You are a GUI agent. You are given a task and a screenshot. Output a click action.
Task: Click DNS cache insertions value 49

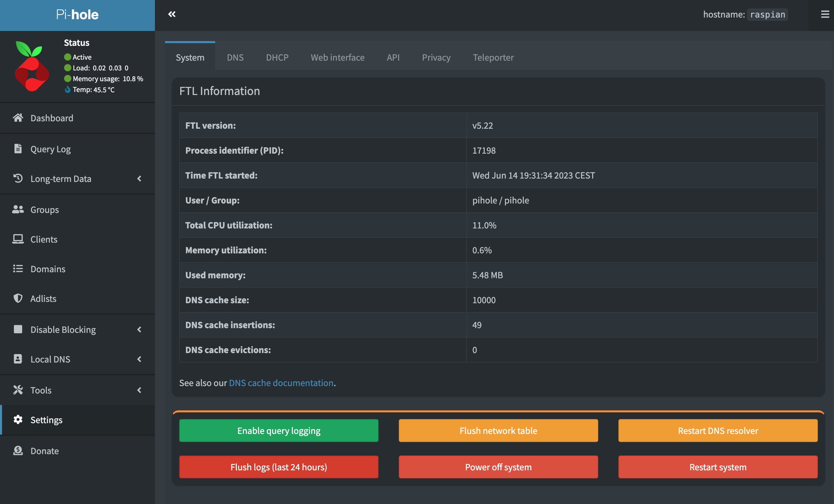pyautogui.click(x=477, y=325)
